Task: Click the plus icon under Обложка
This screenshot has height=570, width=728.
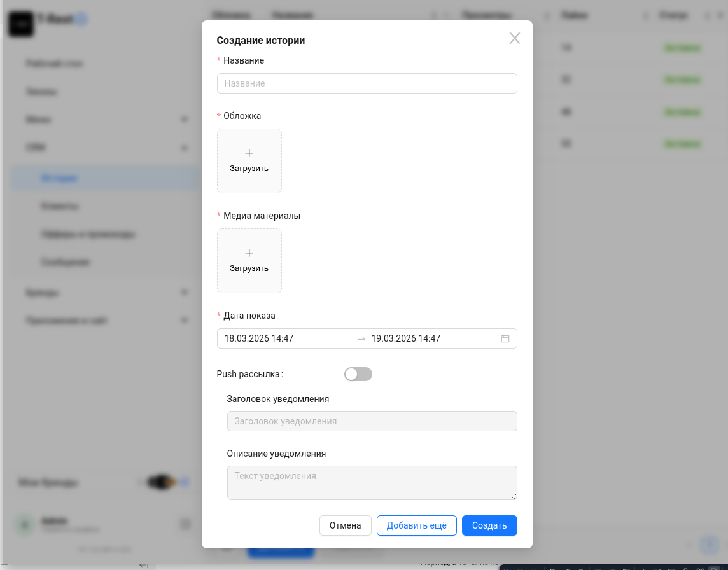Action: click(249, 153)
